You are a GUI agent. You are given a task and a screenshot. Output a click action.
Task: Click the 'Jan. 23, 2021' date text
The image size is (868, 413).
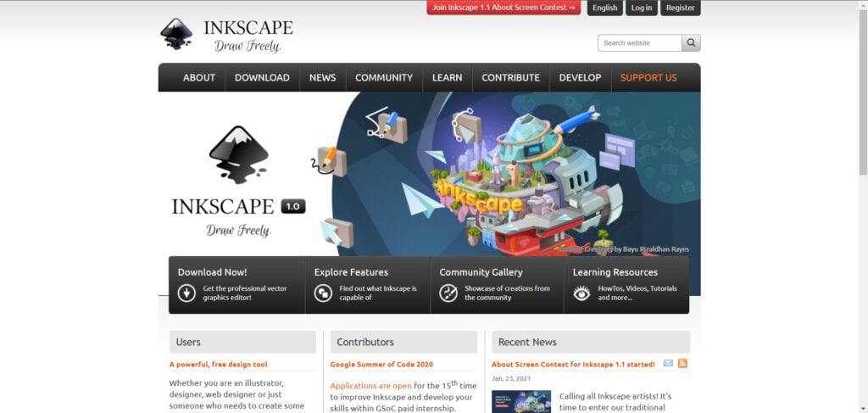(511, 379)
